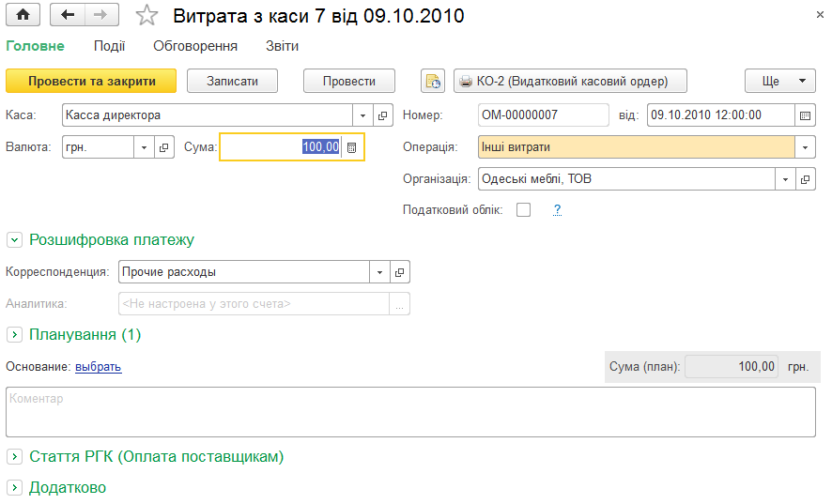
Task: Click the Сума input field
Action: pos(281,147)
